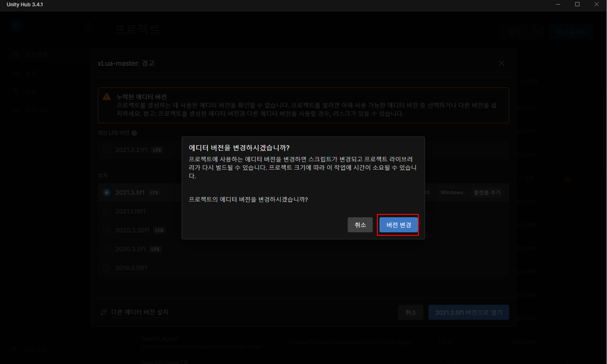Select the 2021.1.16f1 radio button
607x364 pixels.
coord(107,211)
